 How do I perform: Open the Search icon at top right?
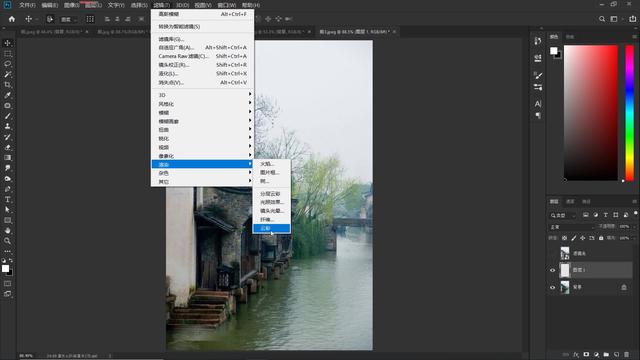click(x=602, y=19)
